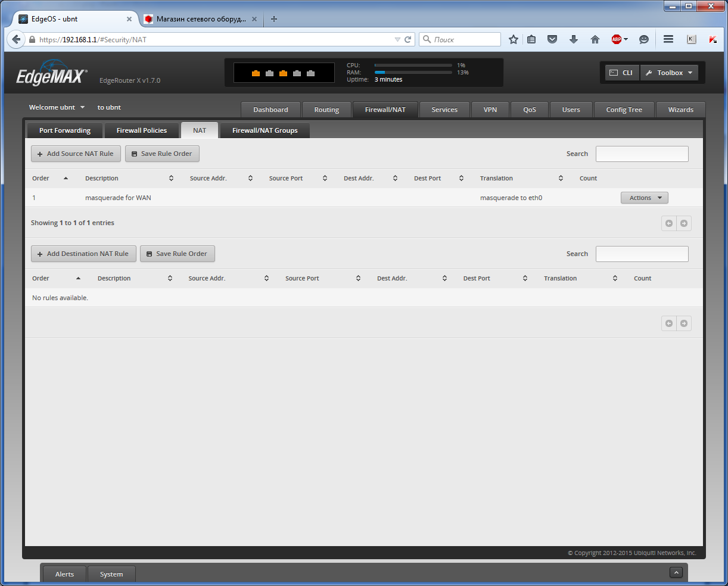
Task: Click the Firefox downloads arrow icon
Action: (x=573, y=39)
